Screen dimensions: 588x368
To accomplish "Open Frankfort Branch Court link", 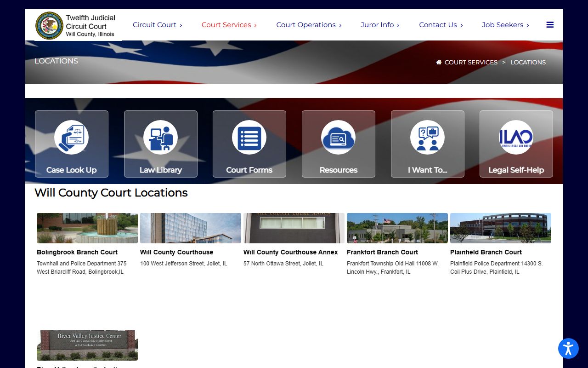I will pos(382,252).
